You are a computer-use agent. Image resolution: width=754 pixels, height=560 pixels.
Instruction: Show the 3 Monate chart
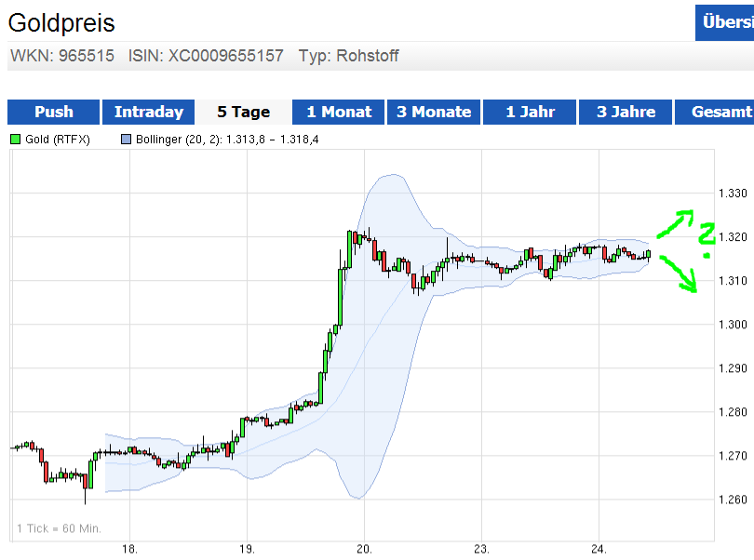pyautogui.click(x=434, y=112)
